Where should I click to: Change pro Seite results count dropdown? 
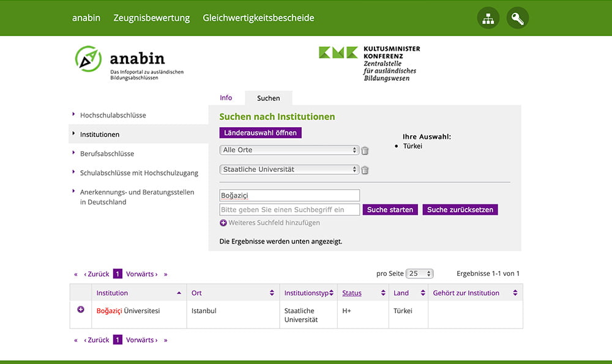[419, 274]
